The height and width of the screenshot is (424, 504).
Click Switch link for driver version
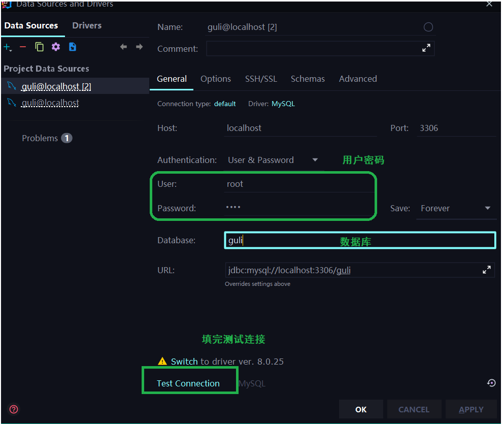click(x=184, y=362)
